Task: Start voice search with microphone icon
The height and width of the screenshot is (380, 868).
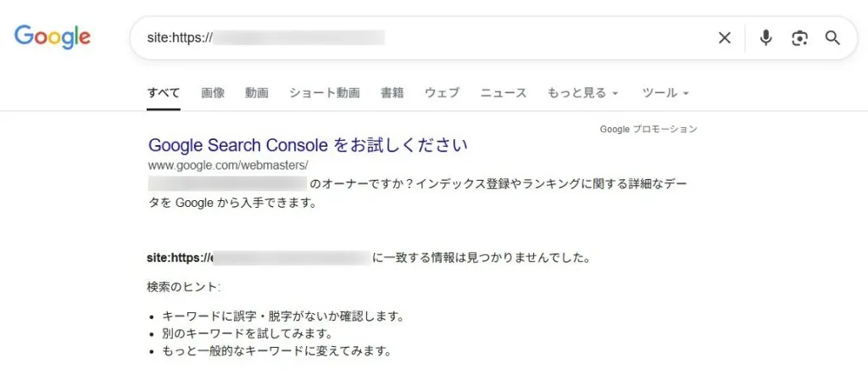Action: tap(765, 37)
